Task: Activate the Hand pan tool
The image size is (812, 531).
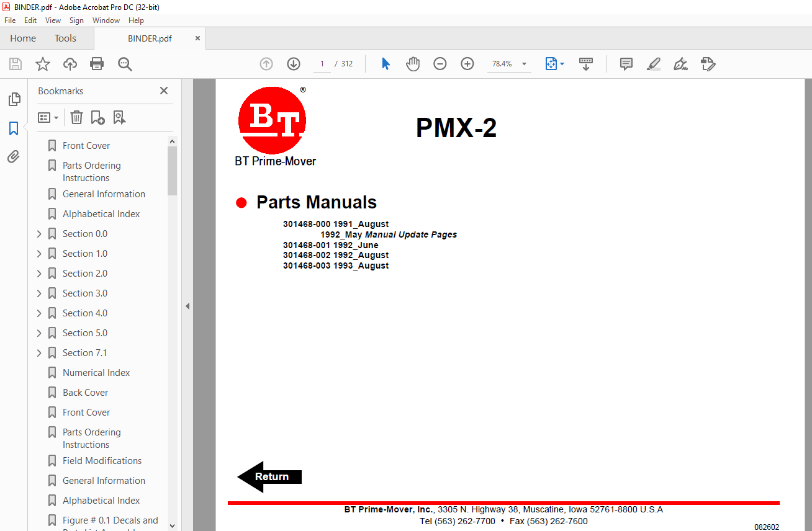Action: click(x=413, y=64)
